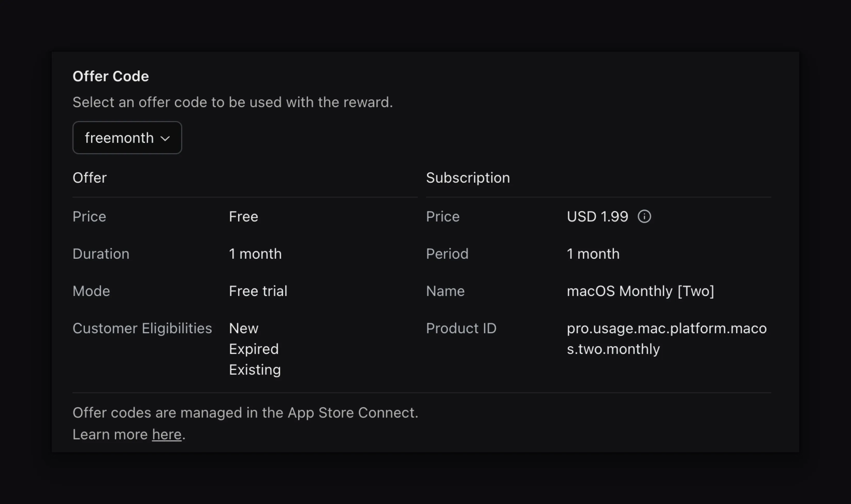Click the App Store Connect managed-offers notice
This screenshot has width=851, height=504.
245,413
